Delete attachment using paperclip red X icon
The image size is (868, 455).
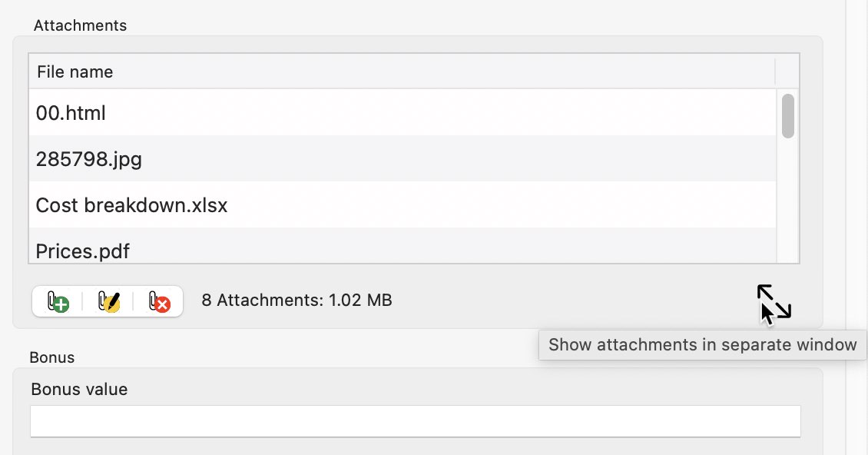tap(158, 301)
